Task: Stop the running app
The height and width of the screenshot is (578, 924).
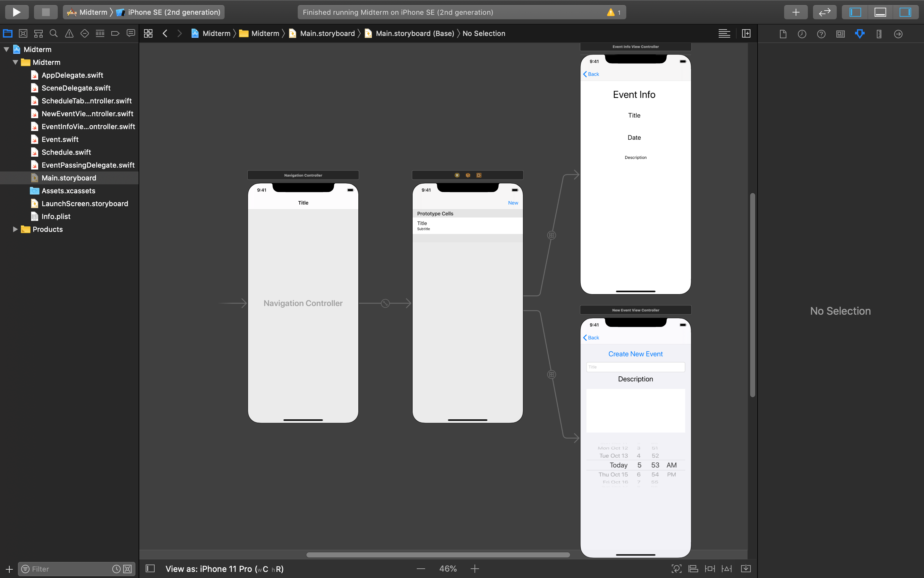Action: click(x=46, y=12)
